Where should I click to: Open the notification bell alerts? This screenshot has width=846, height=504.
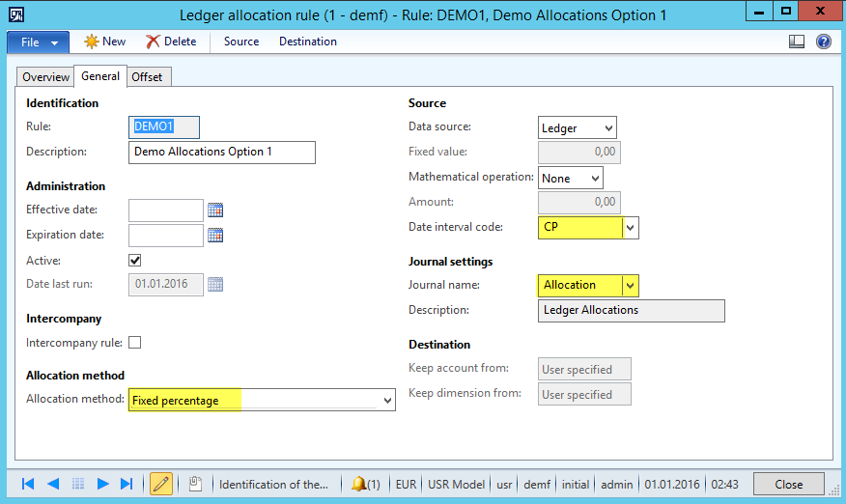pos(365,484)
